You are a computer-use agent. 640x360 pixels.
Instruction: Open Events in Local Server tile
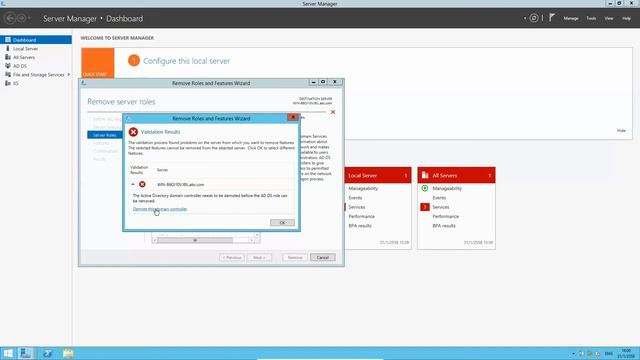point(355,198)
